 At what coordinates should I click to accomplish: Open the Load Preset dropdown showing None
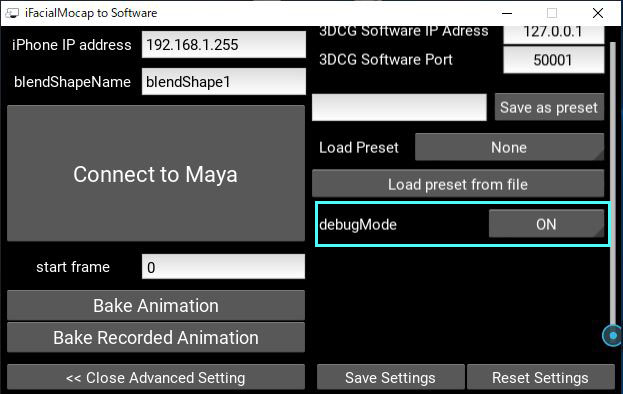[509, 147]
